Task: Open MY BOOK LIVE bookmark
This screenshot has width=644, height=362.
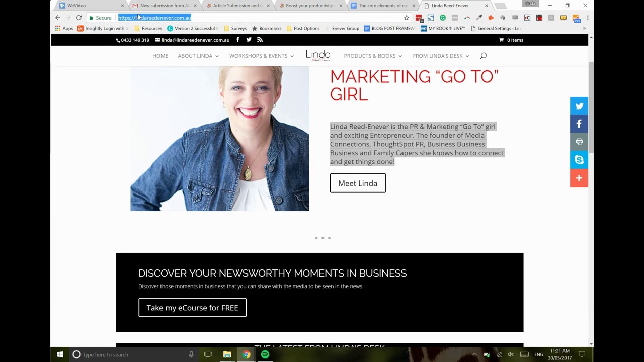Action: (x=443, y=28)
